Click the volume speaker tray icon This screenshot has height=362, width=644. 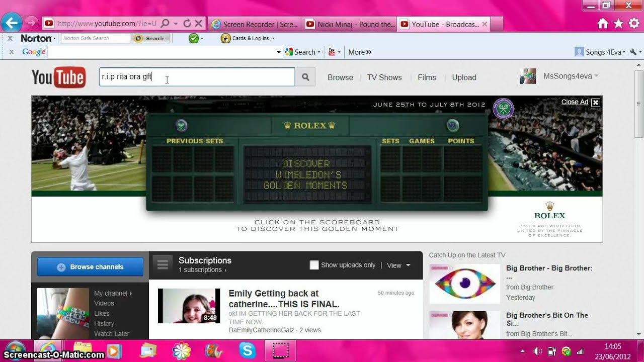tap(537, 351)
